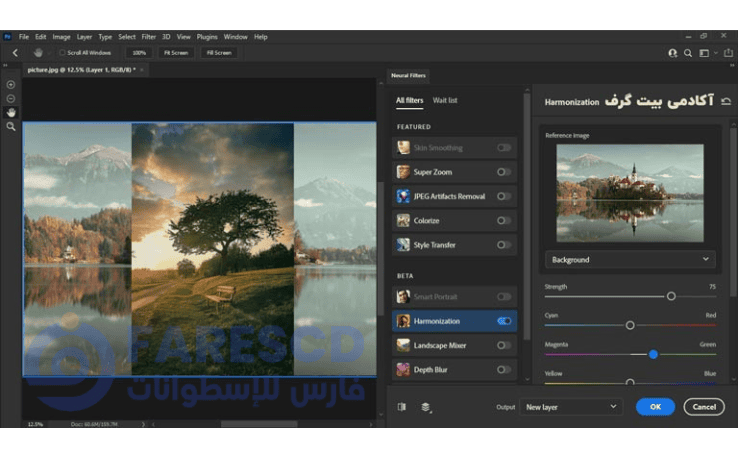Click the Style Transfer filter thumbnail icon
This screenshot has width=738, height=458.
[x=403, y=245]
